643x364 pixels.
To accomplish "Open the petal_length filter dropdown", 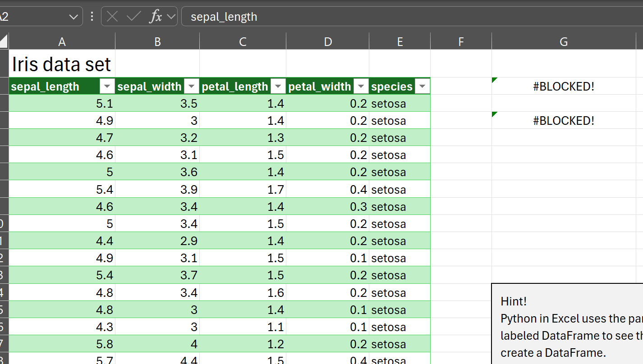I will [278, 86].
